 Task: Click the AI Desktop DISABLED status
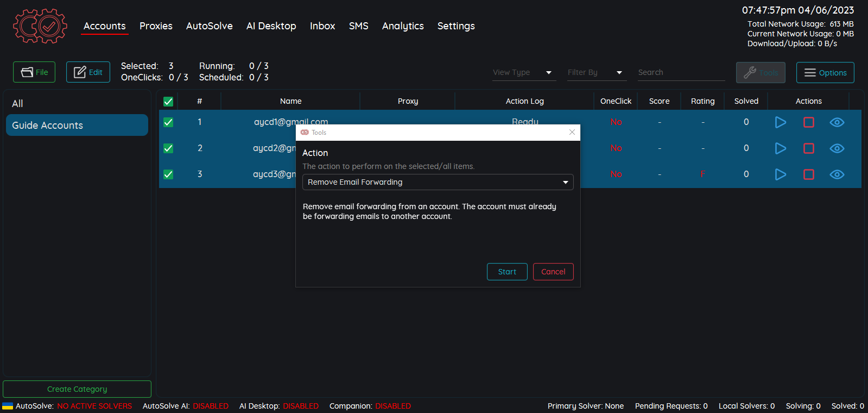click(301, 406)
